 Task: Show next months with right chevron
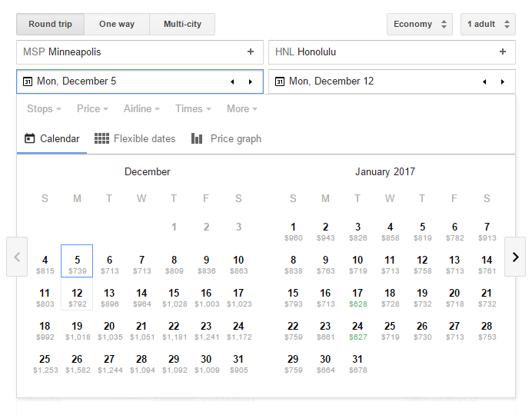[x=515, y=257]
